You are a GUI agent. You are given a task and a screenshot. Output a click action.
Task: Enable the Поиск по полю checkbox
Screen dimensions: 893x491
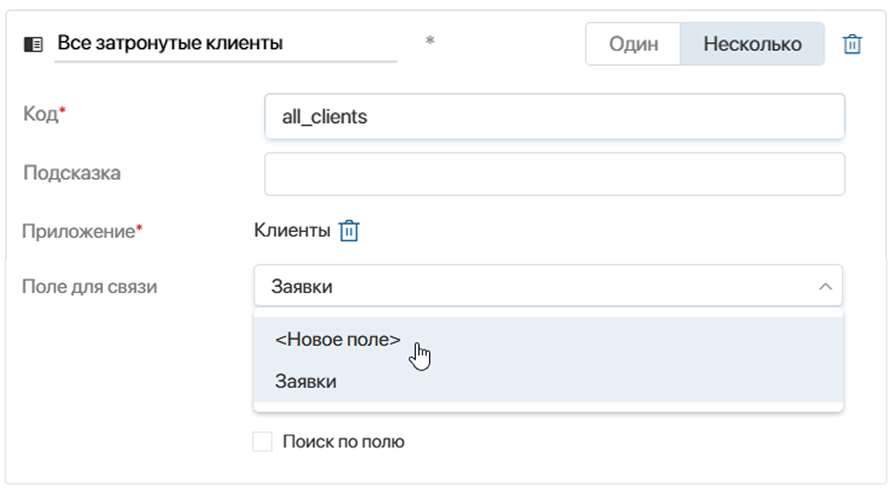point(263,441)
